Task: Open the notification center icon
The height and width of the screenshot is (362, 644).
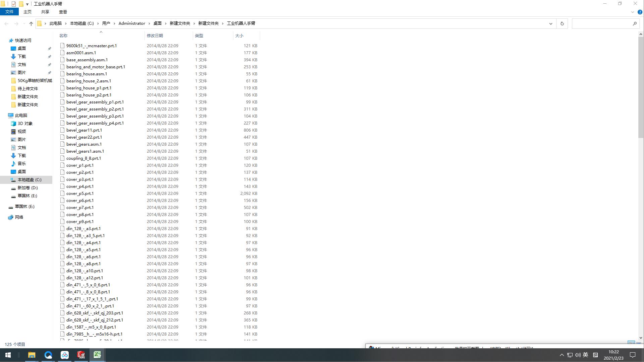Action: point(633,355)
